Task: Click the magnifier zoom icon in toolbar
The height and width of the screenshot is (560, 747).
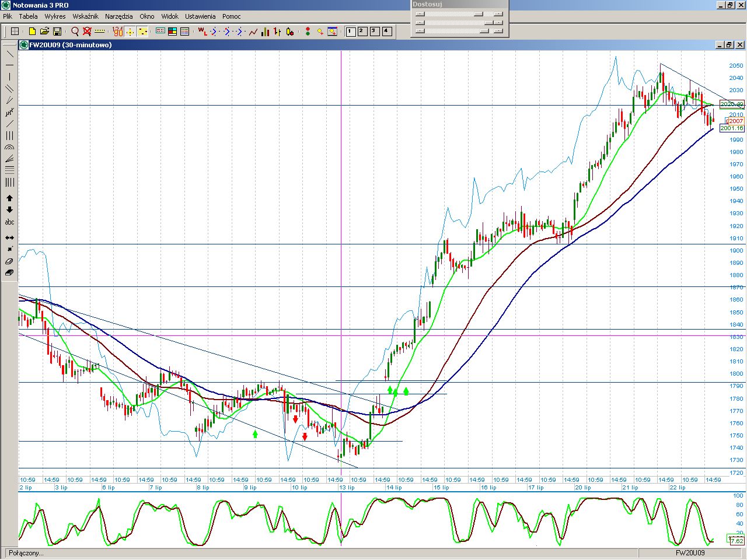Action: [75, 32]
